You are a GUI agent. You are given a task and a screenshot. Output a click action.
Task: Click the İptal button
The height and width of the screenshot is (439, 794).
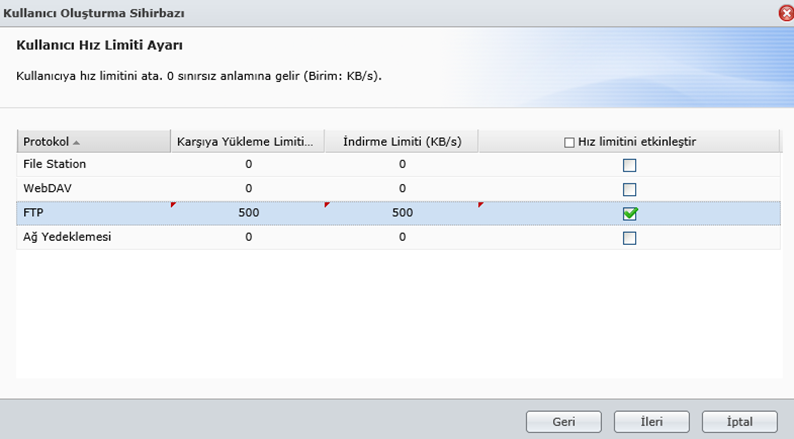click(x=740, y=421)
